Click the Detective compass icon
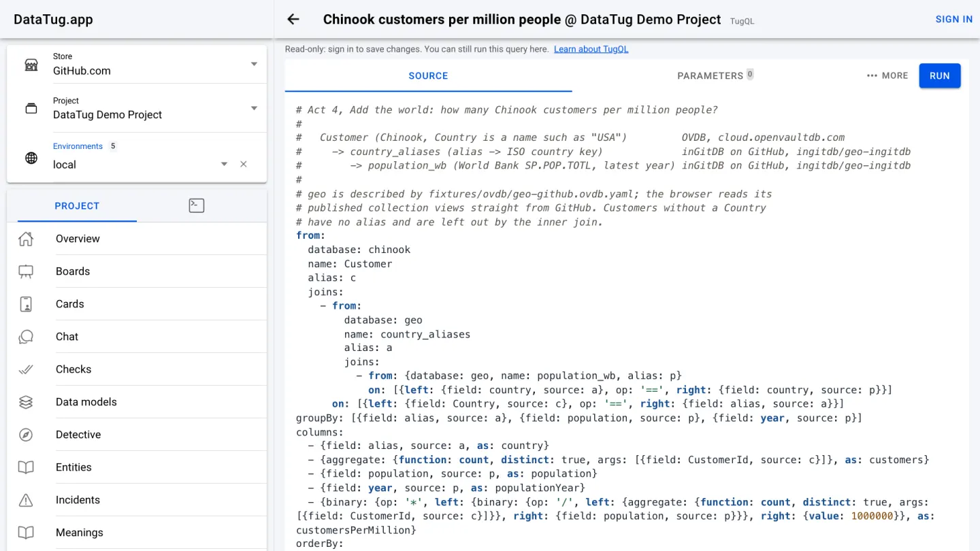980x551 pixels. click(x=26, y=435)
